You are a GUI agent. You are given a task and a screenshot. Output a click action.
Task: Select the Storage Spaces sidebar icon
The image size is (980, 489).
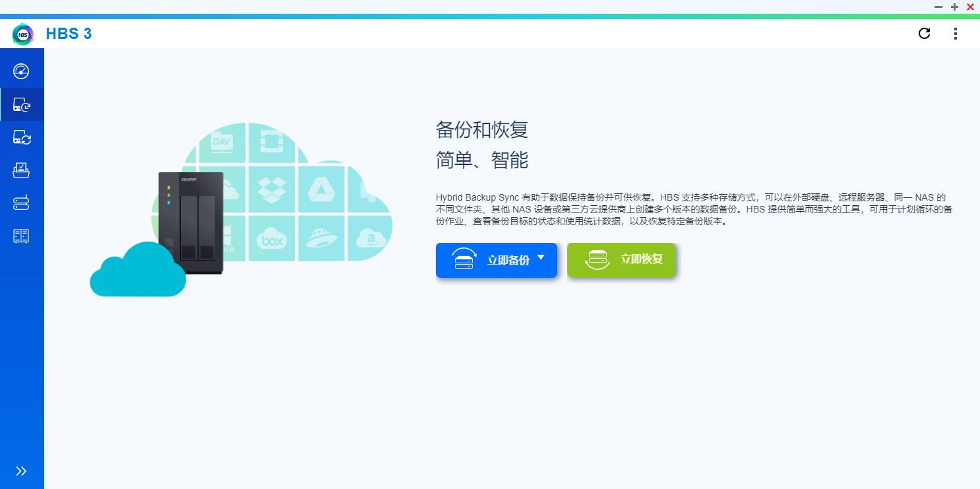tap(22, 203)
